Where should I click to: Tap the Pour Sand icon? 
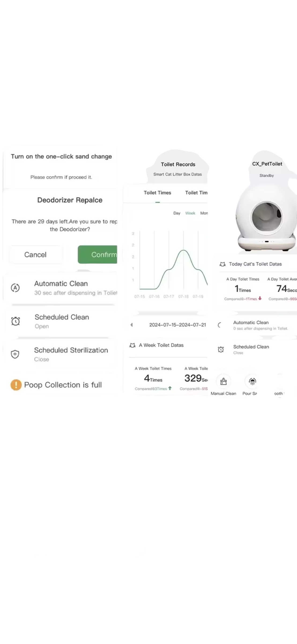252,381
